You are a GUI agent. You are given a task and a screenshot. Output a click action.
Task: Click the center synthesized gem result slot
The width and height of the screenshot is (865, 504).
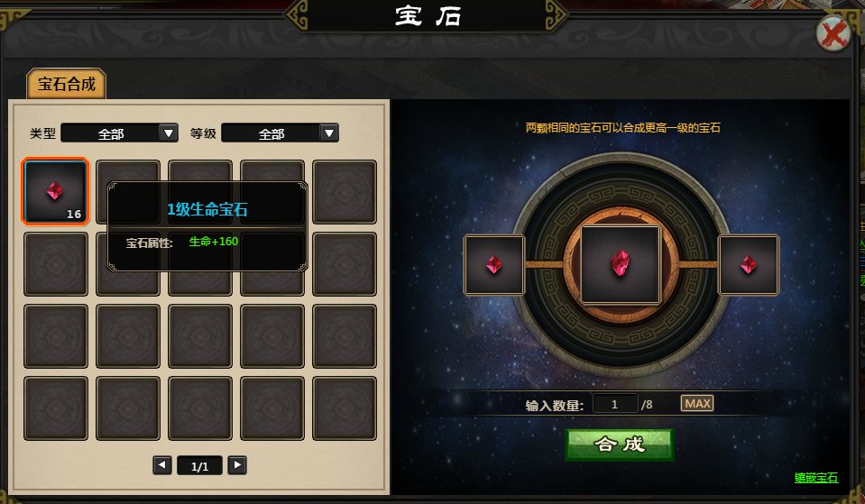pos(621,265)
